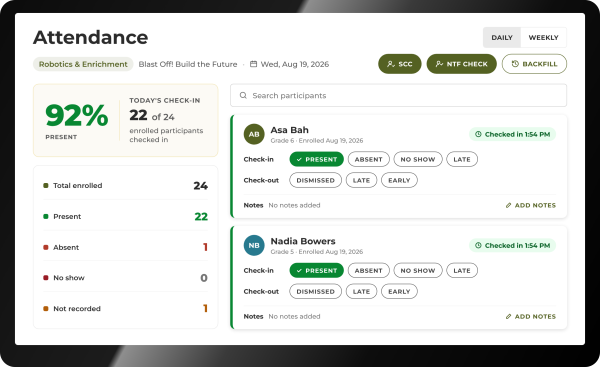Screen dimensions: 600x367
Task: Click the Absent stat row
Action: click(x=126, y=247)
